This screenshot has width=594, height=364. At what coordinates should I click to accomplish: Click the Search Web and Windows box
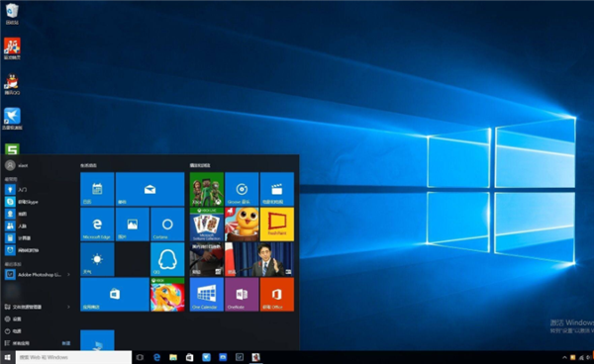[73, 357]
